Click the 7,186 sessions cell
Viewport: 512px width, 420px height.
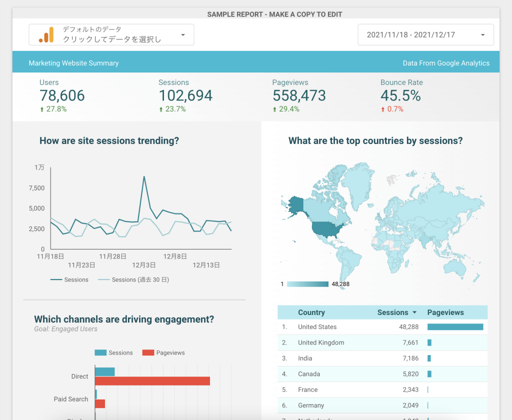click(410, 358)
